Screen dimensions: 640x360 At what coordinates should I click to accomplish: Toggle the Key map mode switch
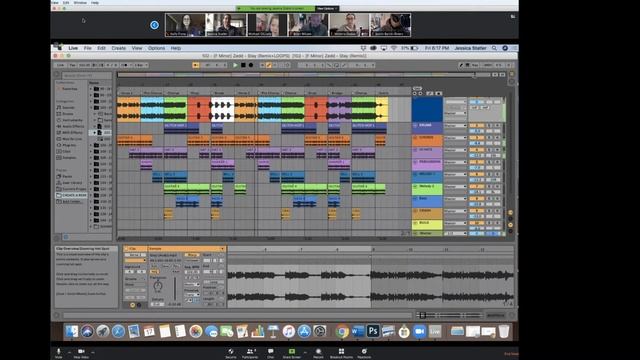(x=475, y=65)
